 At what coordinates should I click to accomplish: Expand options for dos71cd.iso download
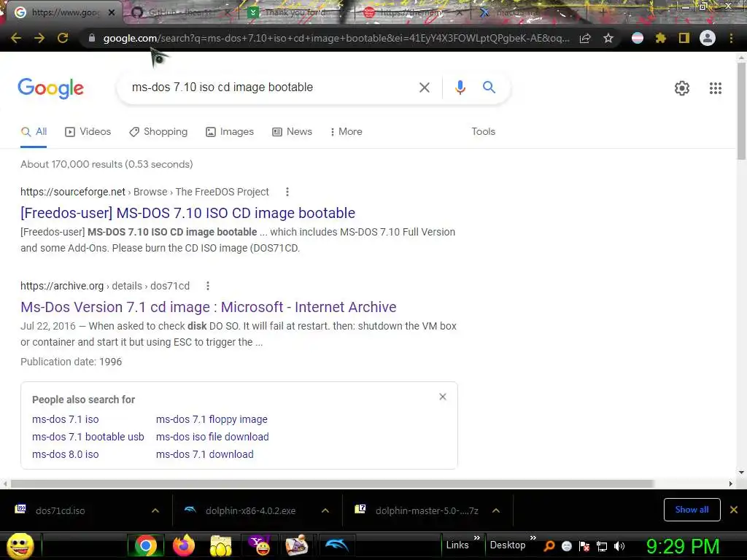(155, 510)
